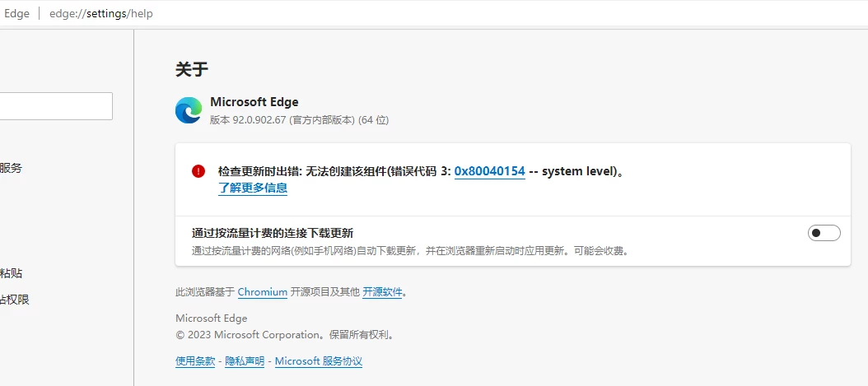Open the 0x80040154 error code link
868x386 pixels.
(x=489, y=171)
